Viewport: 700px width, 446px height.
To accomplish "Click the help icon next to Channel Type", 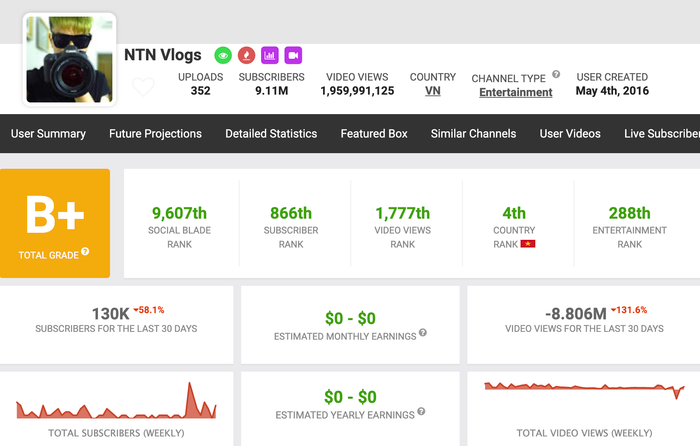I will tap(556, 75).
